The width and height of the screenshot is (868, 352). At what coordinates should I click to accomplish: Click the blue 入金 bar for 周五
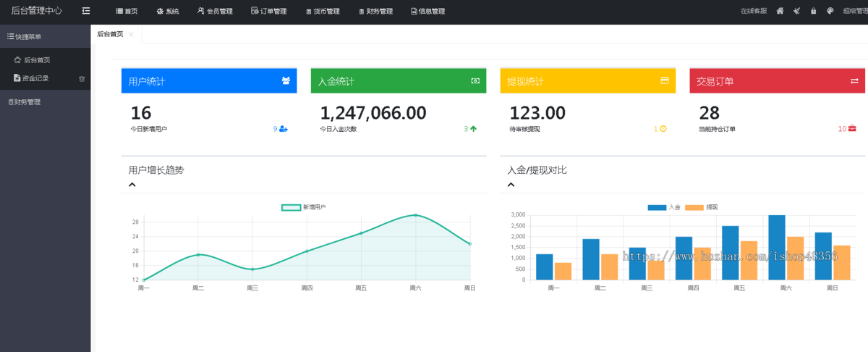pos(731,253)
